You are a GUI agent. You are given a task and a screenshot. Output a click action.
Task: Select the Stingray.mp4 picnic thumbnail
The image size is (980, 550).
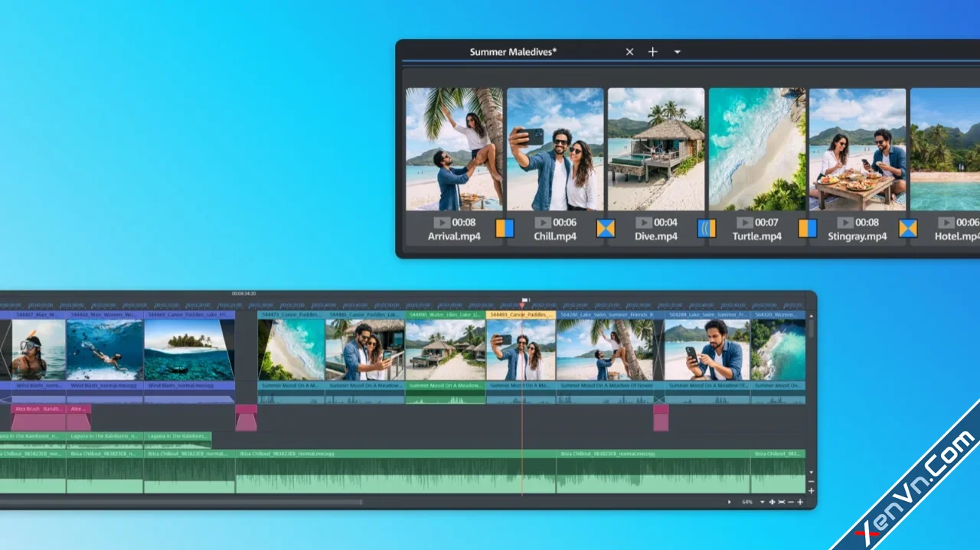point(857,149)
